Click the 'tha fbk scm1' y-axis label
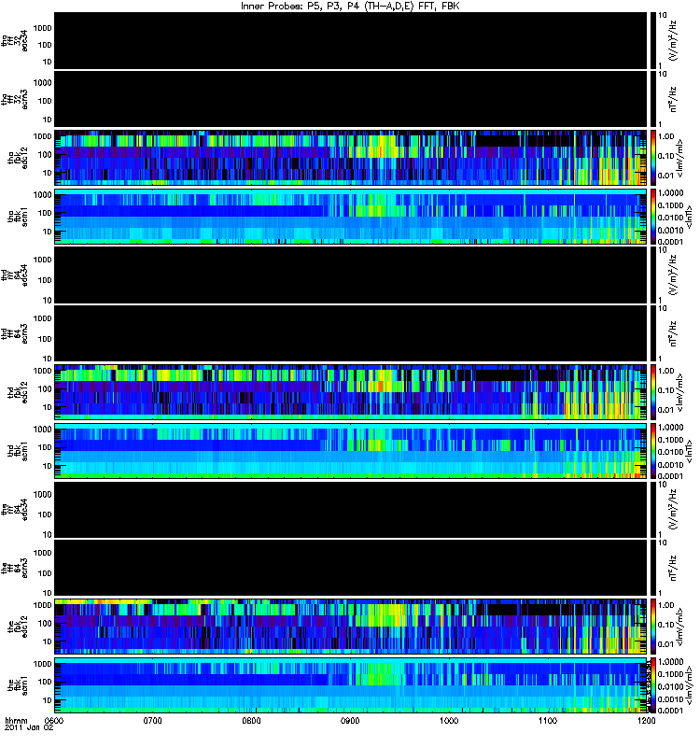Screen dimensions: 700x747 (18, 217)
